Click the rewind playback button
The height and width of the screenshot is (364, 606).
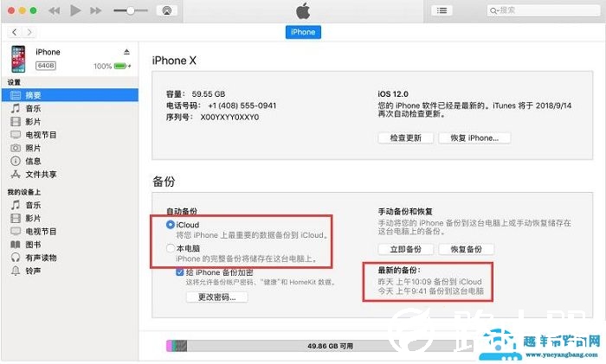coord(54,11)
